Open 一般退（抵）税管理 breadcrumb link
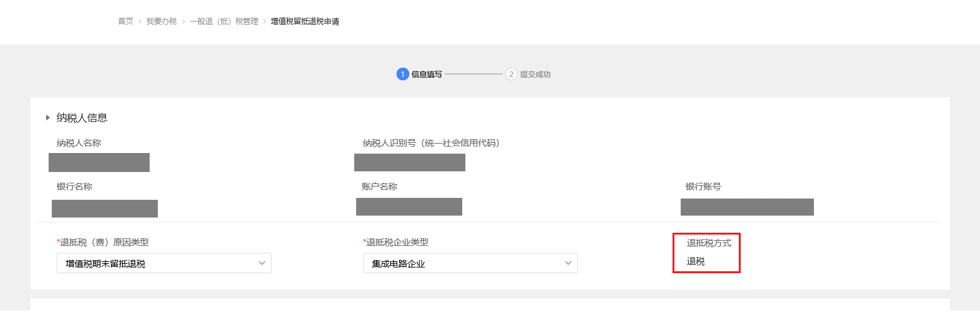The height and width of the screenshot is (325, 980). (x=224, y=21)
